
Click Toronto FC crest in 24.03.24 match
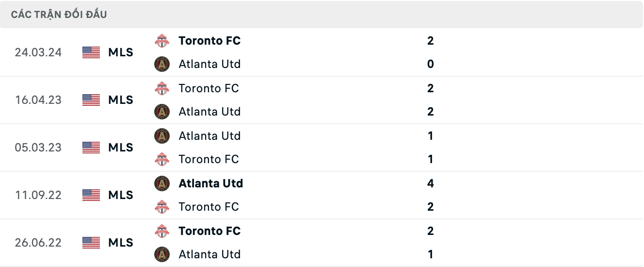point(162,41)
